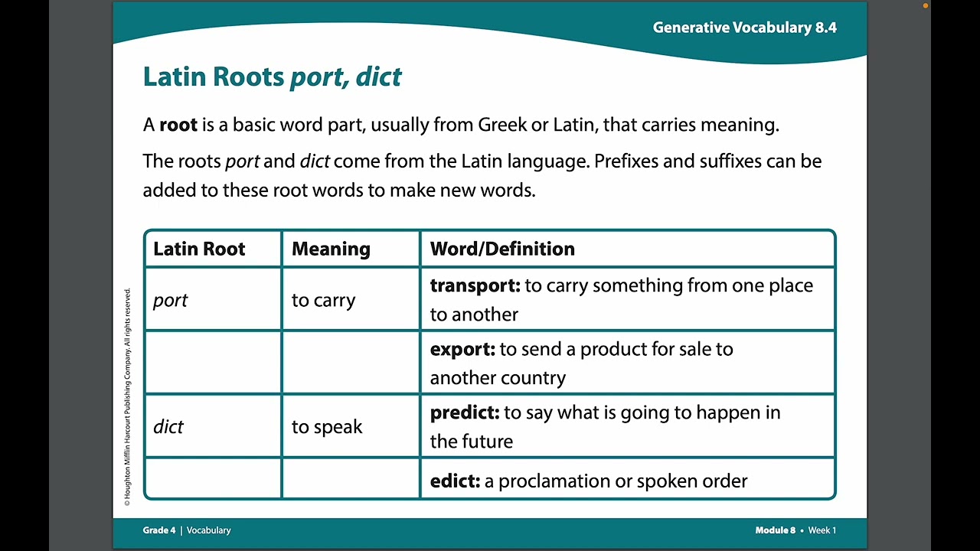Select the 'Latin Root' column header
This screenshot has width=980, height=551.
click(x=213, y=249)
